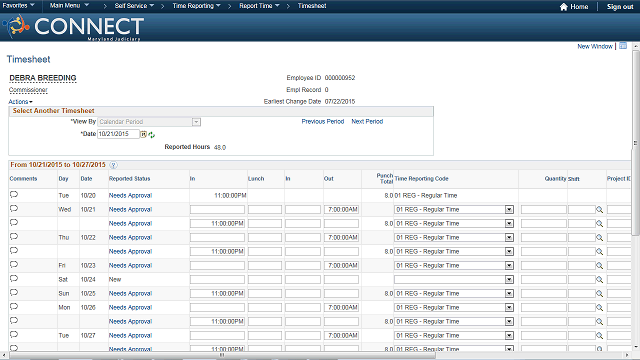Expand Time Reporting Code dropdown for Sat 10/24
The height and width of the screenshot is (360, 640).
coord(509,280)
